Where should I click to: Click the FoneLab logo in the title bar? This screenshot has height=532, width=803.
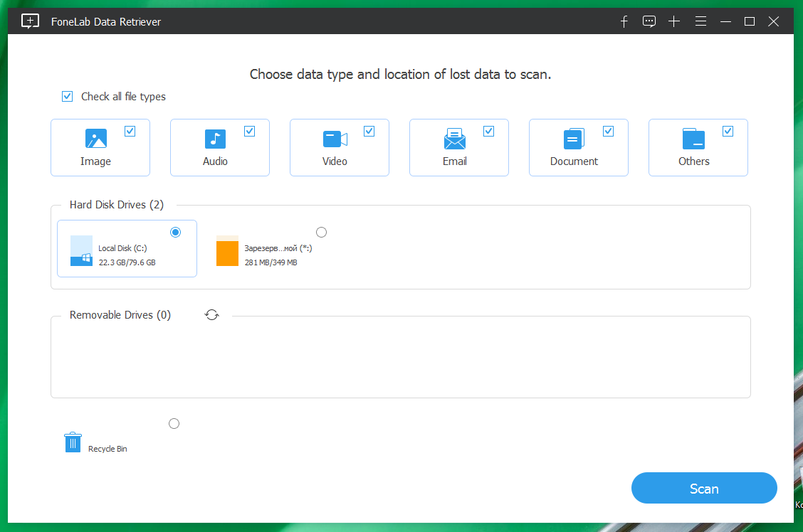click(x=30, y=21)
